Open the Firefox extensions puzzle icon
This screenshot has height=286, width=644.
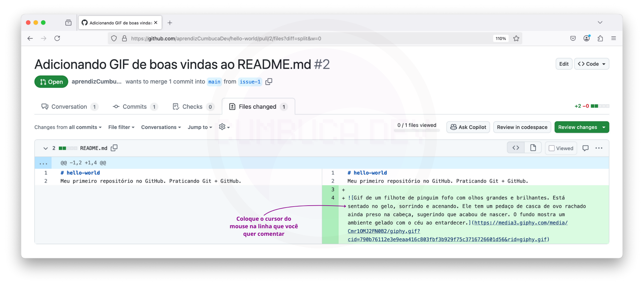(600, 39)
